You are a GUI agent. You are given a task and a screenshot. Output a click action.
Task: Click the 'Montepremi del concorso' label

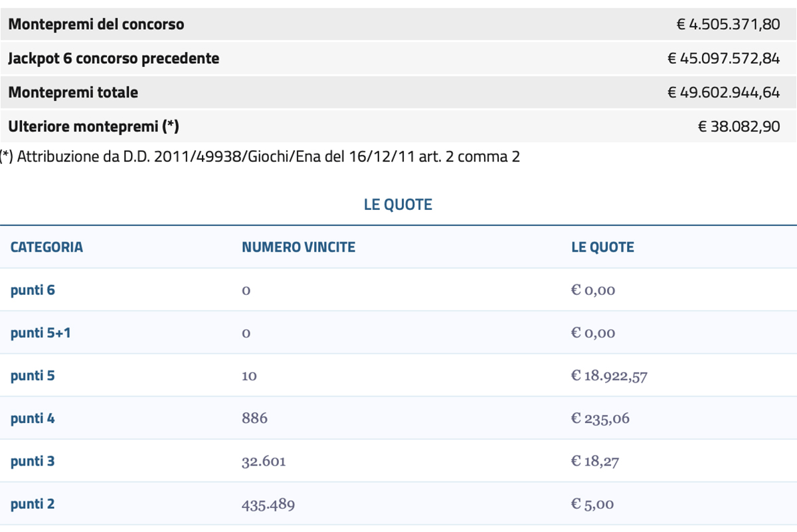point(96,25)
